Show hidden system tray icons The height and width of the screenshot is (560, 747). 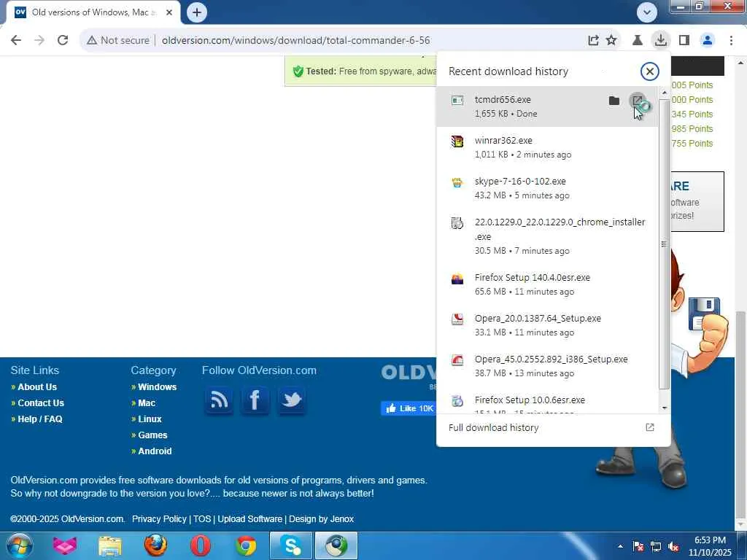click(620, 546)
